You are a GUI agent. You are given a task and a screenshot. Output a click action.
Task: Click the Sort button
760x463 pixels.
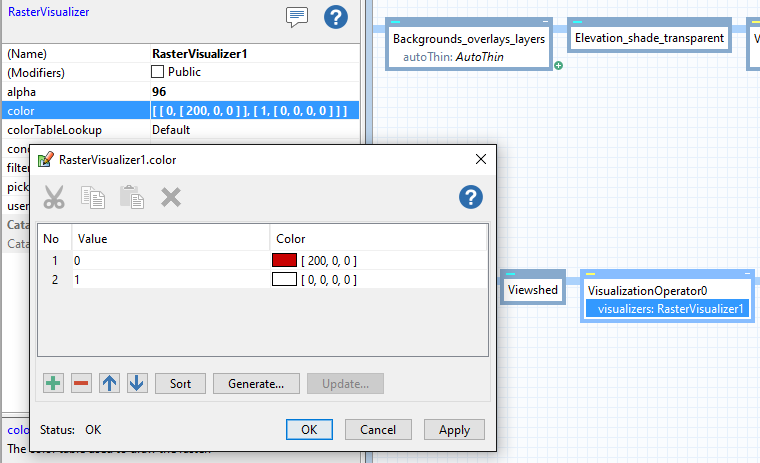180,383
